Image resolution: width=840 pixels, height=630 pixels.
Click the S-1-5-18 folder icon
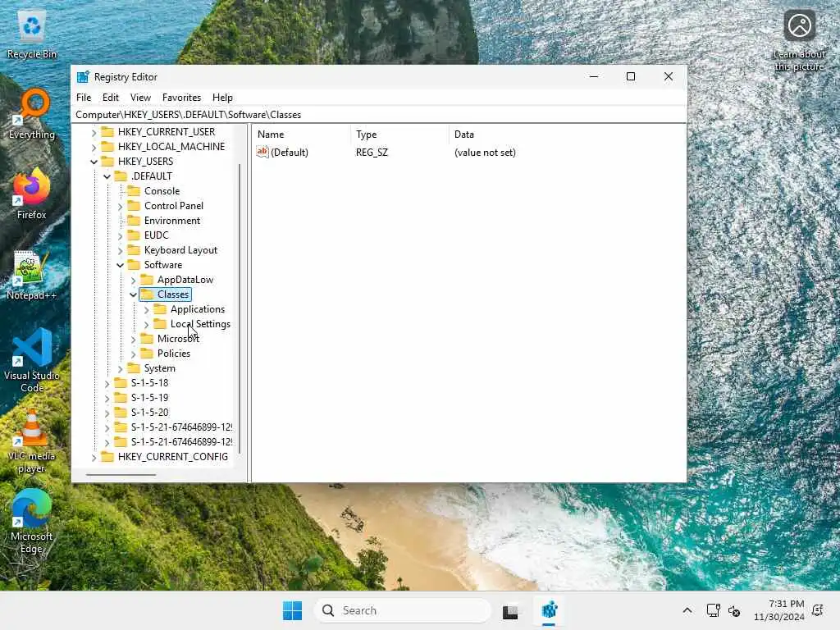121,383
